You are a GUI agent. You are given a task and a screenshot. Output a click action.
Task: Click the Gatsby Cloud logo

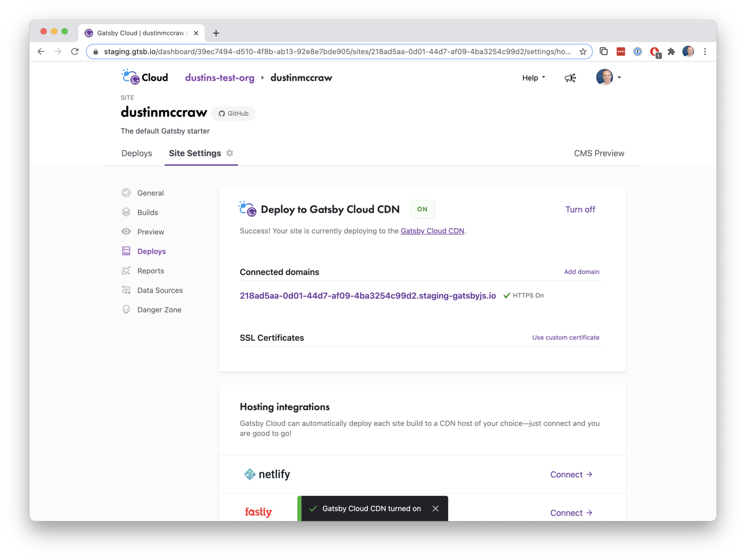point(144,77)
